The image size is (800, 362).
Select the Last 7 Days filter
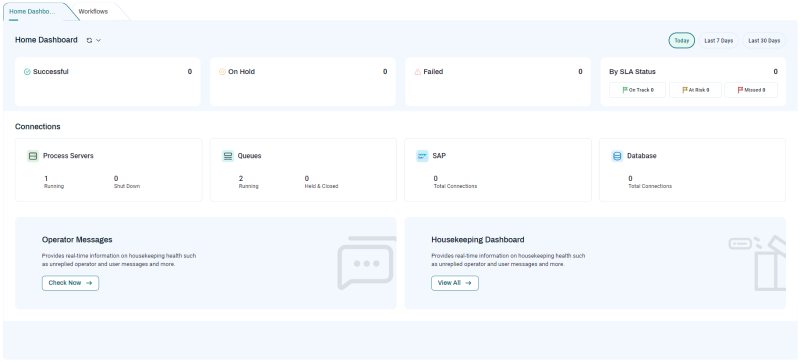tap(718, 40)
